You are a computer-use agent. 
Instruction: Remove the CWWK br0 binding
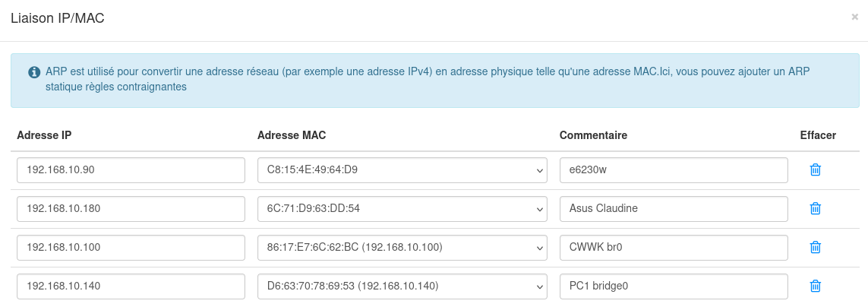[x=815, y=247]
